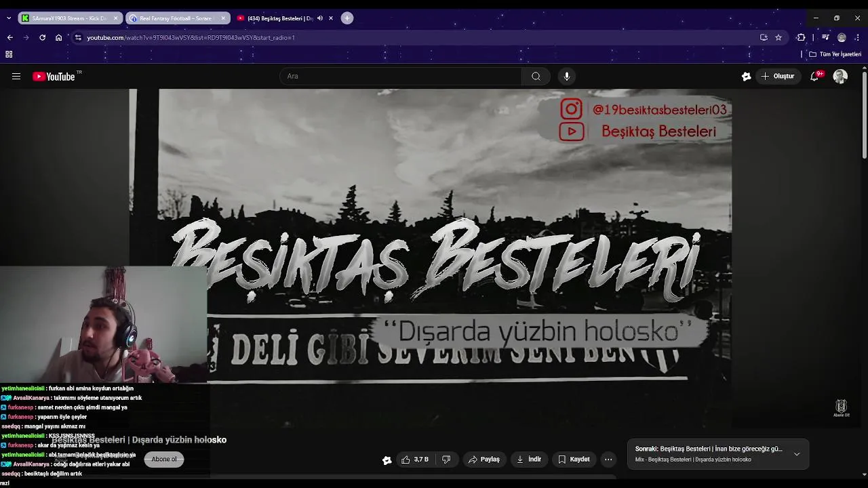
Task: Click the search magnifier button
Action: (536, 77)
